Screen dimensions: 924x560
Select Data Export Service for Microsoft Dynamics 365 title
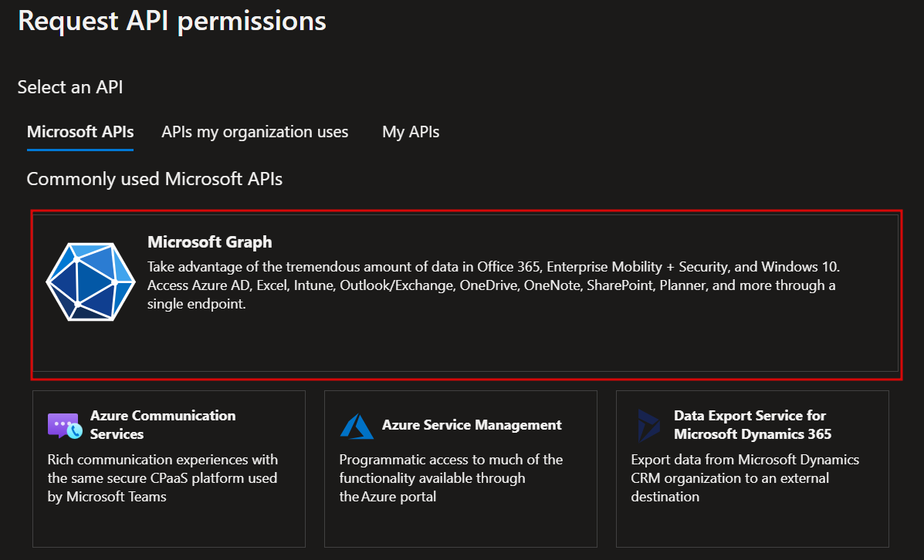tap(753, 424)
